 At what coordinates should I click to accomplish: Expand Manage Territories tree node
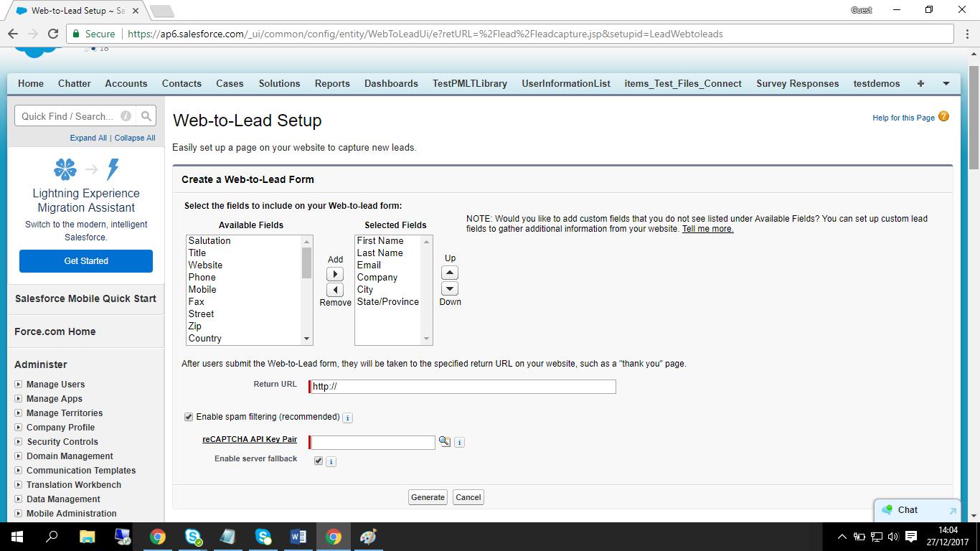[x=19, y=413]
